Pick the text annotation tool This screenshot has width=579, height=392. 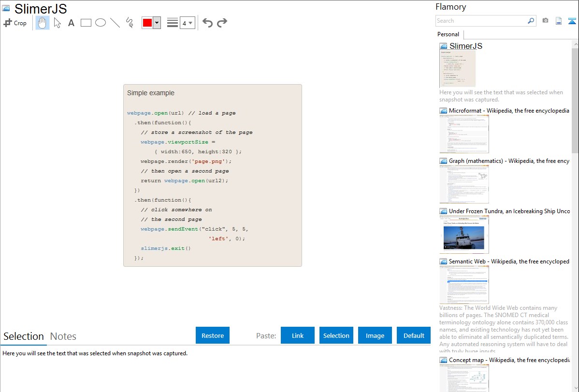point(71,23)
